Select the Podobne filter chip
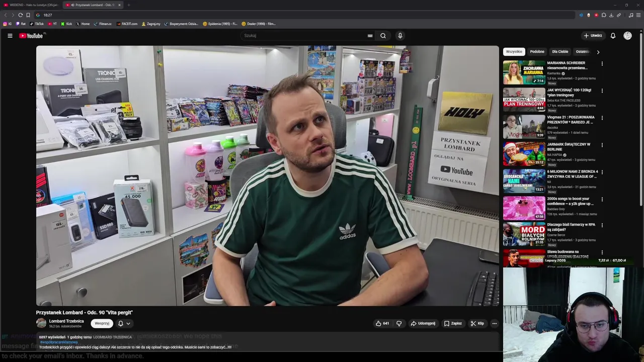 pos(537,52)
